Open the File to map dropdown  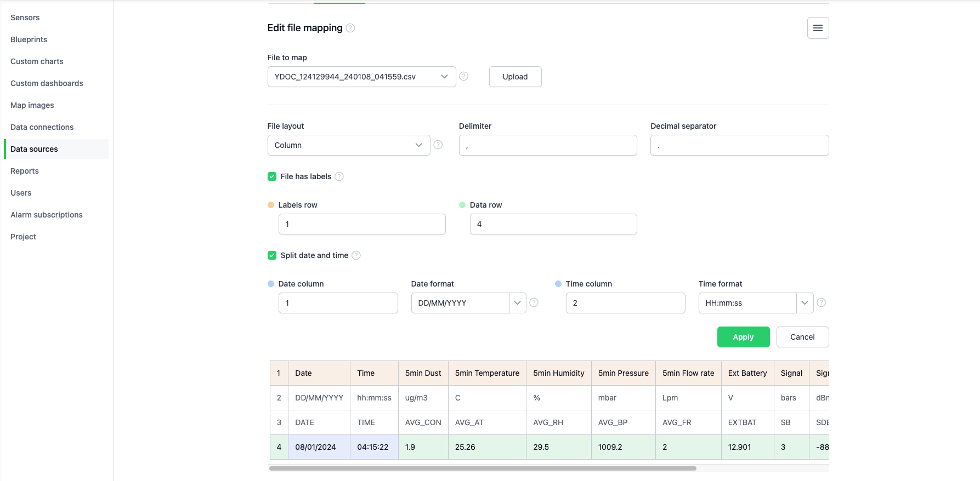(x=361, y=77)
